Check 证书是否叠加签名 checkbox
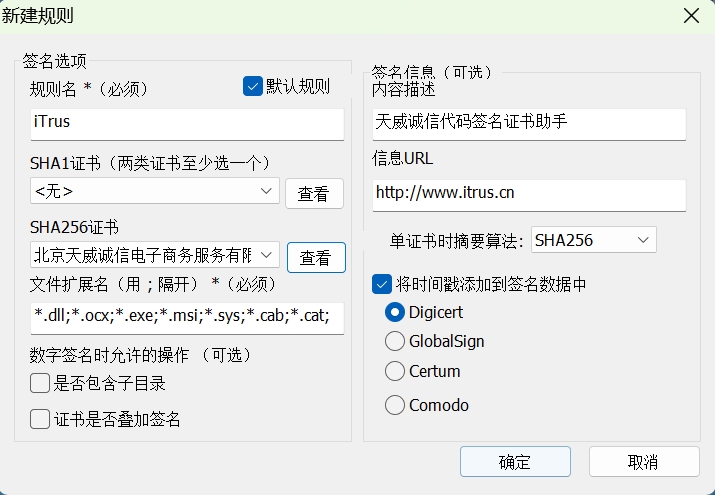Viewport: 715px width, 495px height. click(x=40, y=419)
